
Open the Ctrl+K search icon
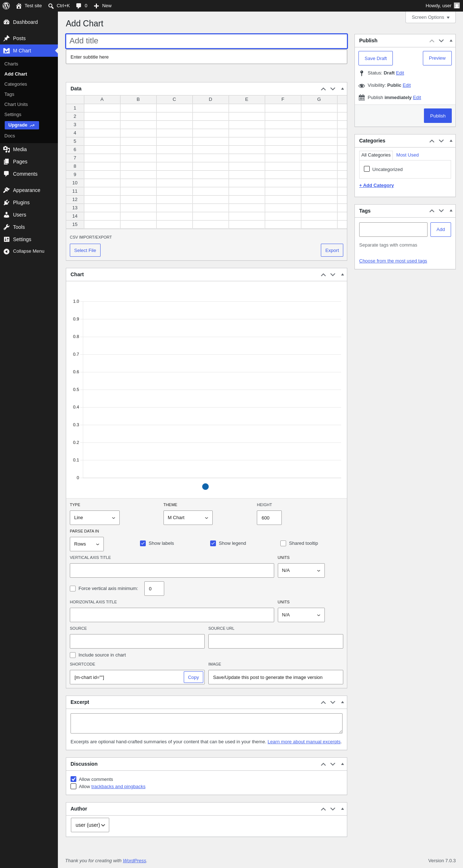point(51,6)
